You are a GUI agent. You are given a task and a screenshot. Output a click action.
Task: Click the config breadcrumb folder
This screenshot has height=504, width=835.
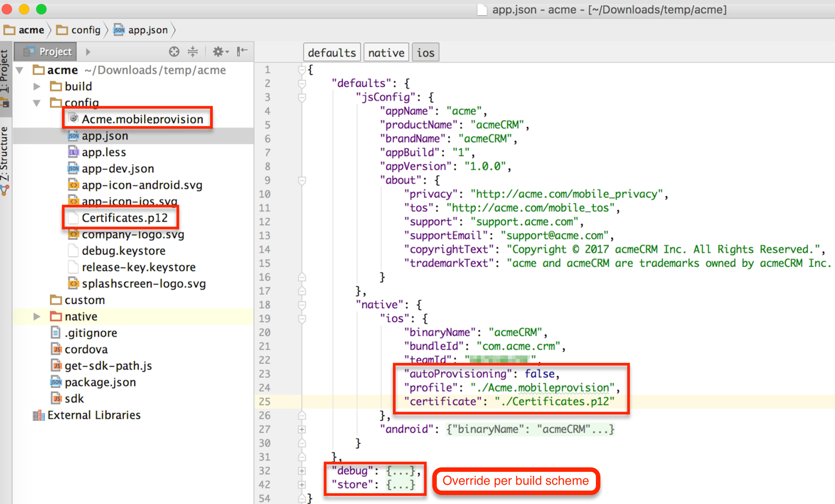(79, 30)
